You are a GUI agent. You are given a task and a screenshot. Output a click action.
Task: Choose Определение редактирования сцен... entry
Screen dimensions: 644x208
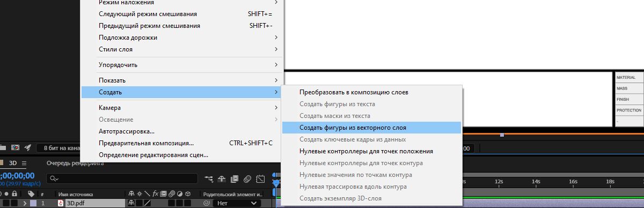pyautogui.click(x=181, y=155)
